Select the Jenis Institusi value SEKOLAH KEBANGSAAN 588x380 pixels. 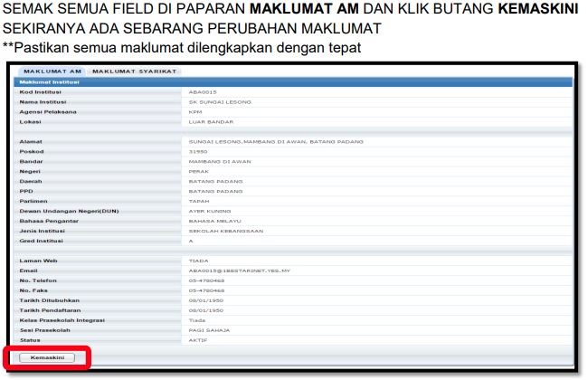click(x=222, y=231)
